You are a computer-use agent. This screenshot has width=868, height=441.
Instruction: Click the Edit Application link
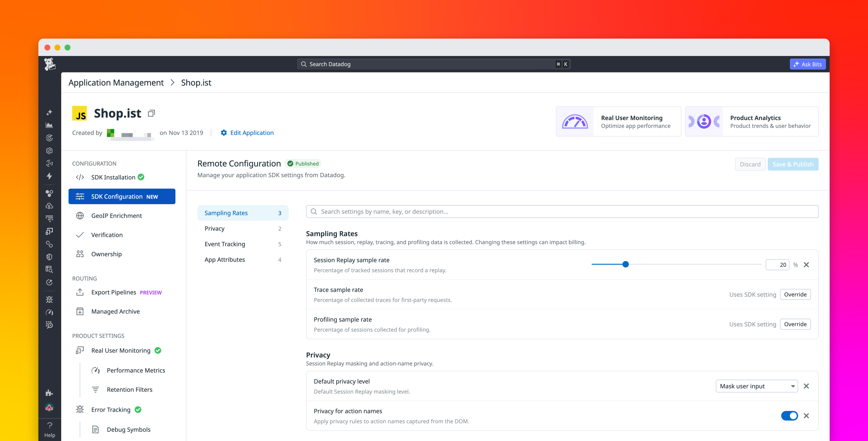[252, 133]
